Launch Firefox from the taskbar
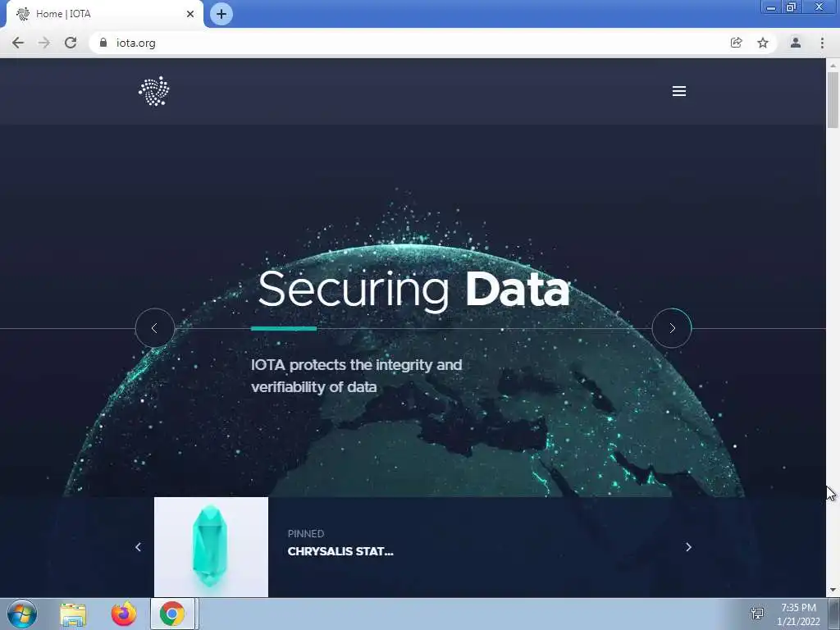 pyautogui.click(x=124, y=614)
